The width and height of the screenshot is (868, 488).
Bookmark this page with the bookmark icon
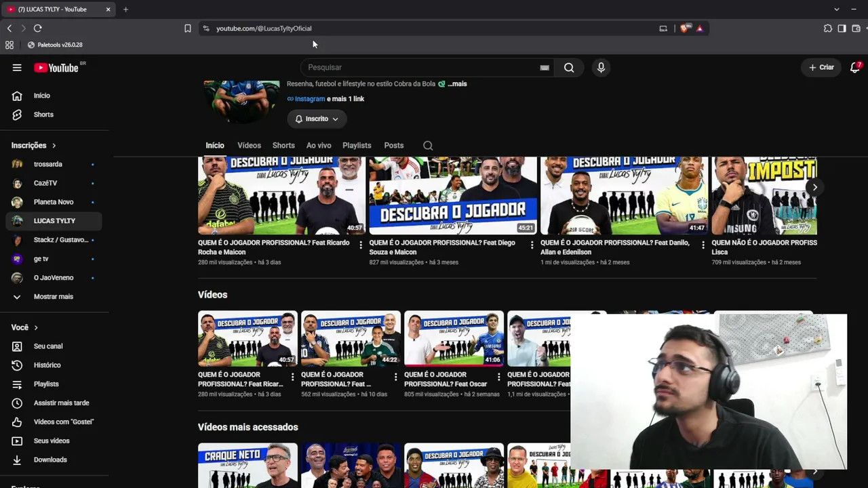tap(188, 28)
